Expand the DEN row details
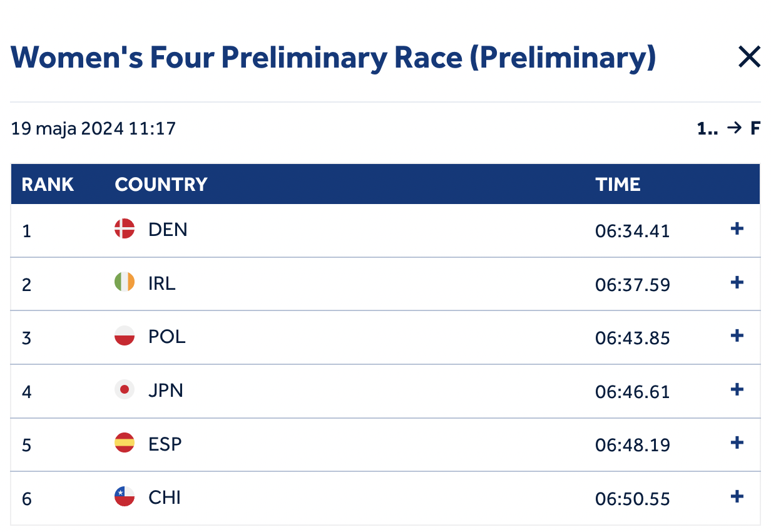Screen dimensions: 771x532 point(737,229)
